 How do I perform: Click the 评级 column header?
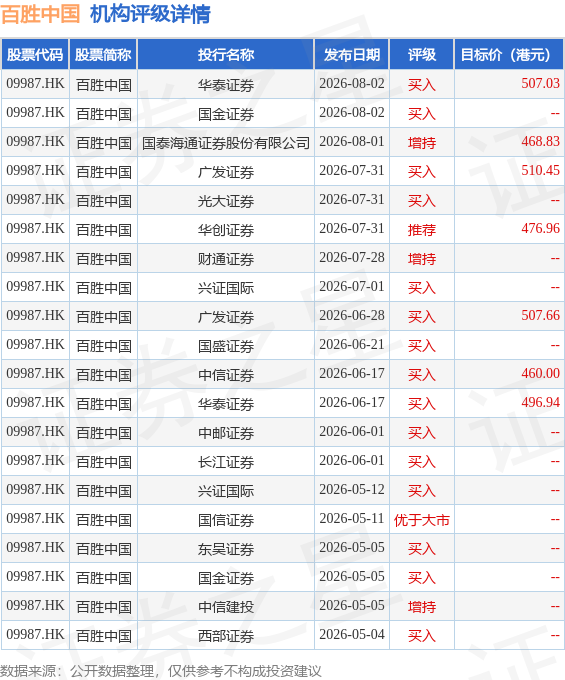click(421, 54)
